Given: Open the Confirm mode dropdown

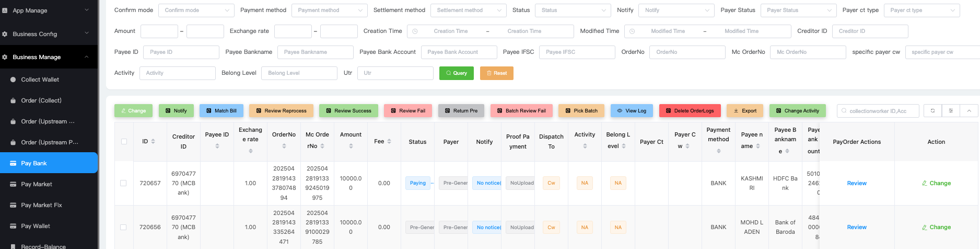Looking at the screenshot, I should [x=196, y=10].
